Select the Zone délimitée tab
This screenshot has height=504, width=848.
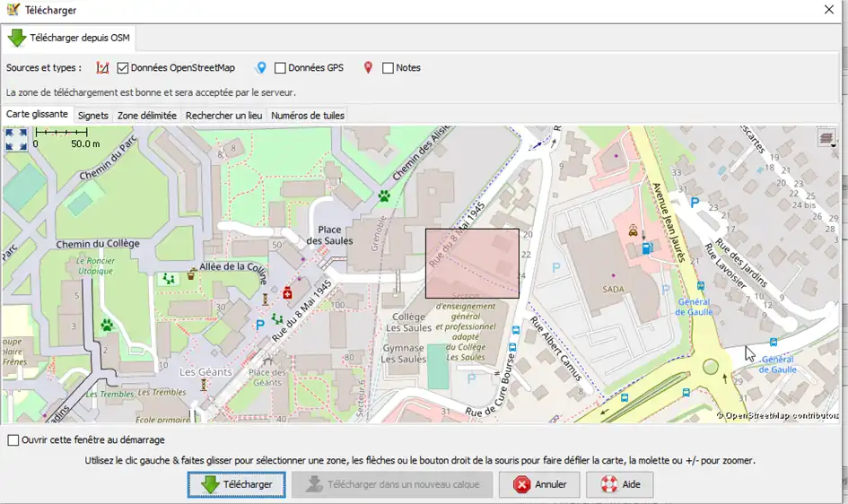[x=147, y=116]
